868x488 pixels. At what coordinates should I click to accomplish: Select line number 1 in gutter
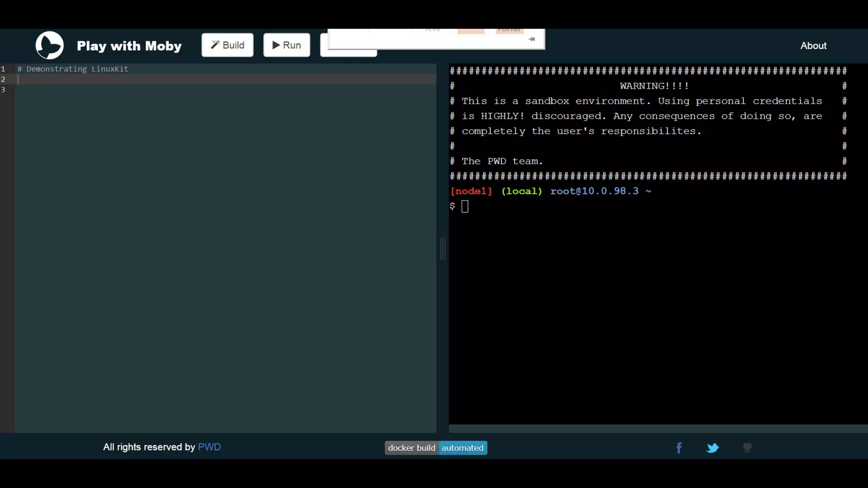click(x=3, y=69)
